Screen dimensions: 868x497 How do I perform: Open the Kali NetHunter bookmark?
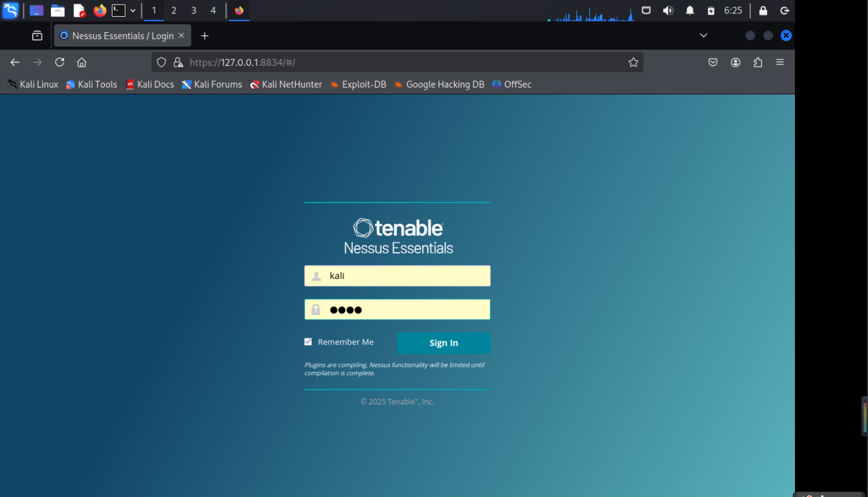coord(286,84)
